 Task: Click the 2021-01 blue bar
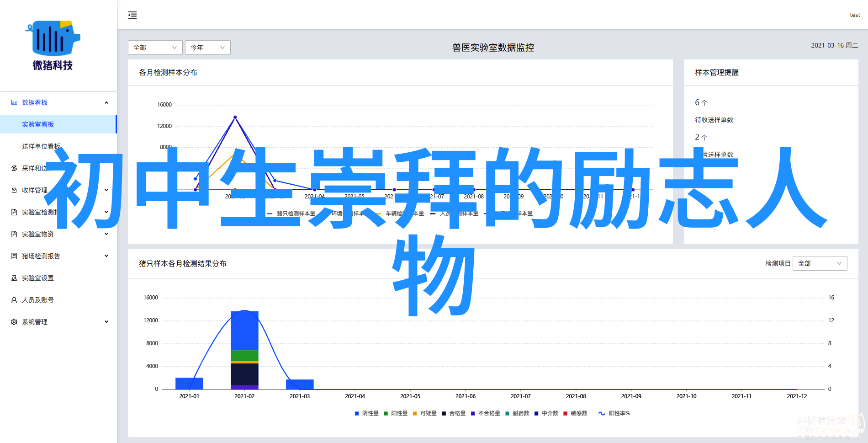(x=189, y=383)
